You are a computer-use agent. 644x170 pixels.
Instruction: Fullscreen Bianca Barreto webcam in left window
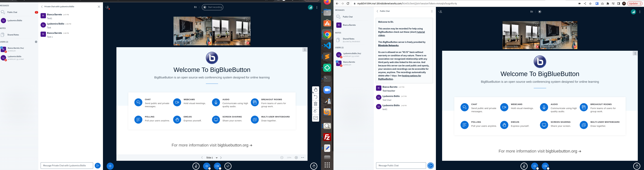point(208,20)
